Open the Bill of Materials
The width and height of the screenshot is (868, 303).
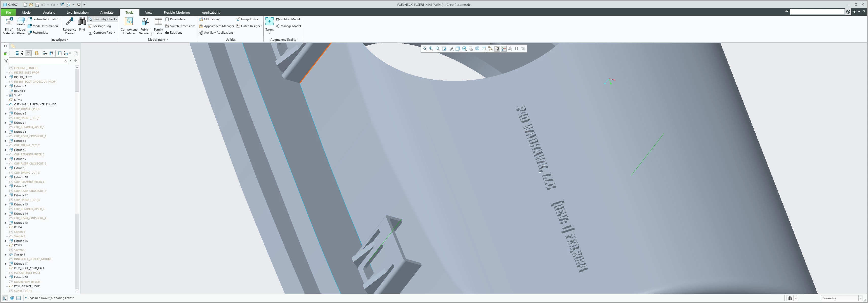9,26
